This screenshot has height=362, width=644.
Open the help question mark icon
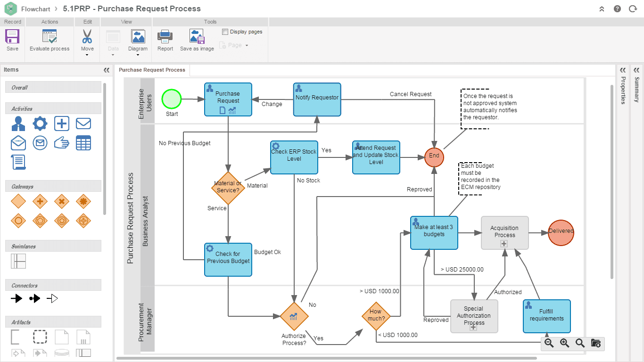click(x=617, y=8)
